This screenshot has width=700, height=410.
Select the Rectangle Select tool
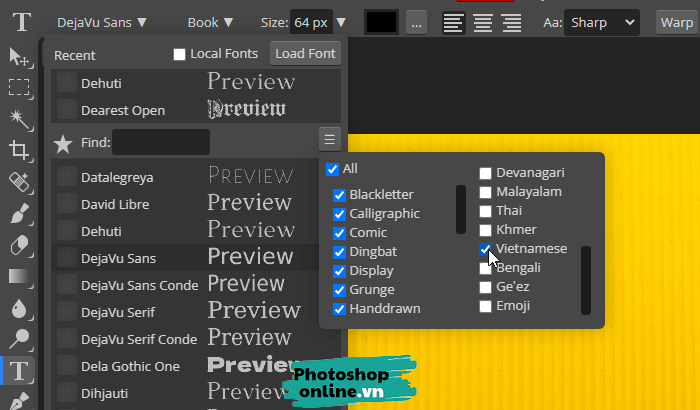(19, 88)
